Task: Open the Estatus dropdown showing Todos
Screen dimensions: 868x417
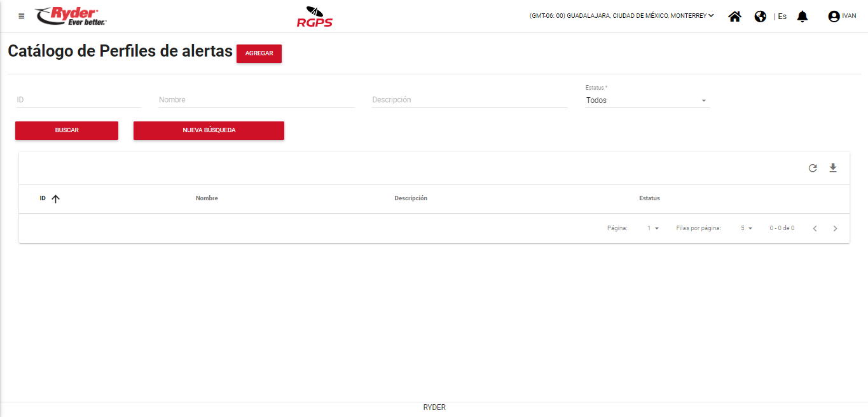Action: point(647,100)
